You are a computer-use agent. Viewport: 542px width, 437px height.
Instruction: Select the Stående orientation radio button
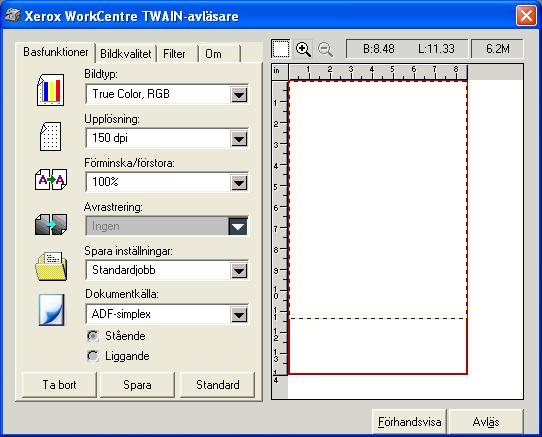(x=93, y=336)
